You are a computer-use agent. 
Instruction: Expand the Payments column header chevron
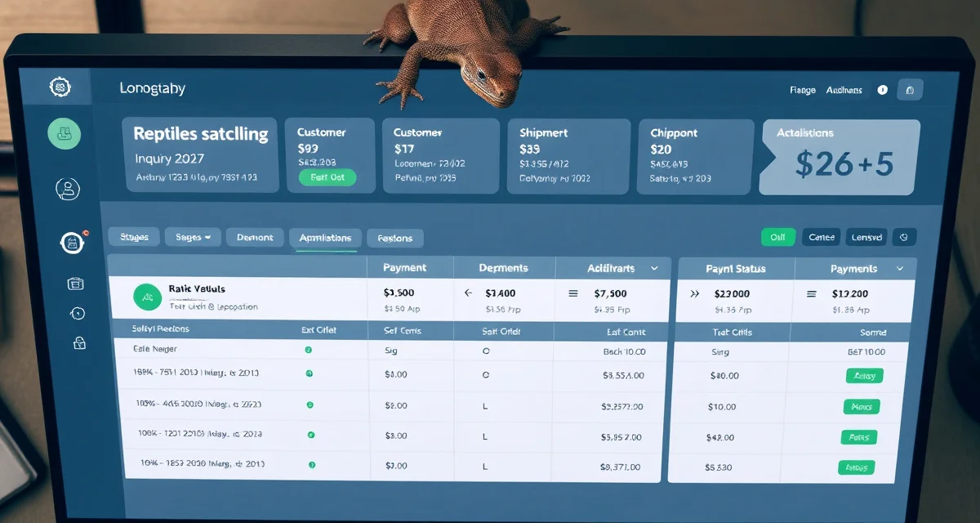tap(900, 269)
